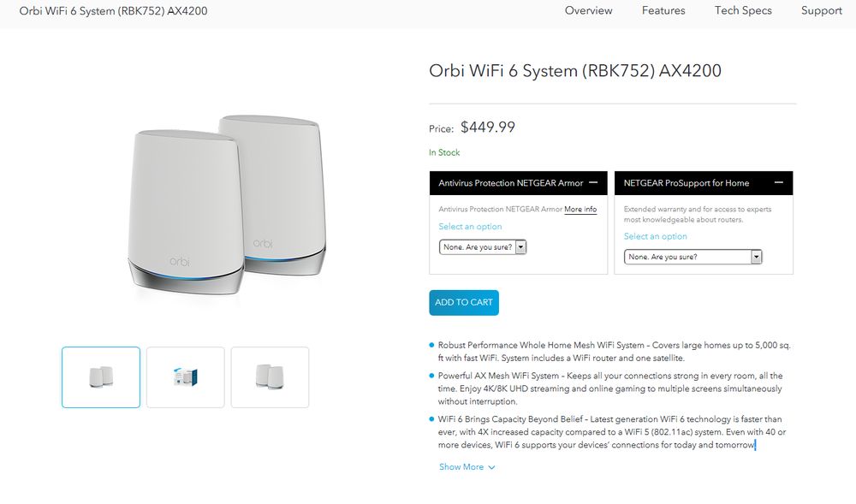This screenshot has width=856, height=504.
Task: Expand the Show More chevron
Action: pos(491,467)
